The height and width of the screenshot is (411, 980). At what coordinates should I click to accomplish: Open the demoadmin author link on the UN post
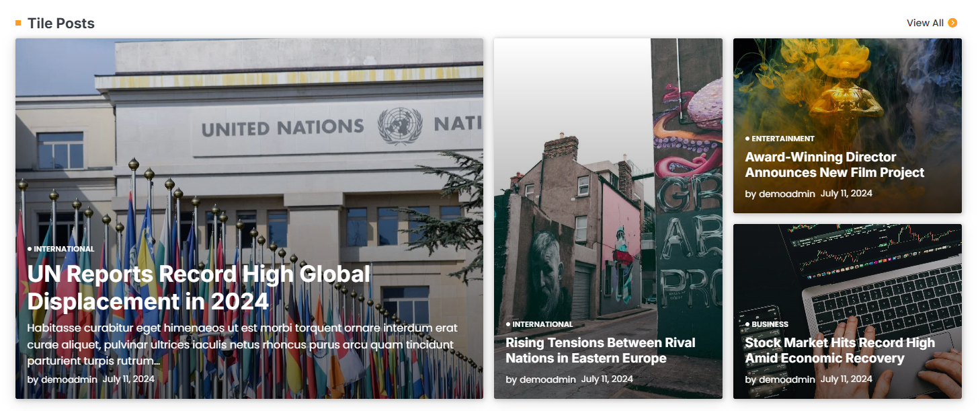click(x=69, y=379)
